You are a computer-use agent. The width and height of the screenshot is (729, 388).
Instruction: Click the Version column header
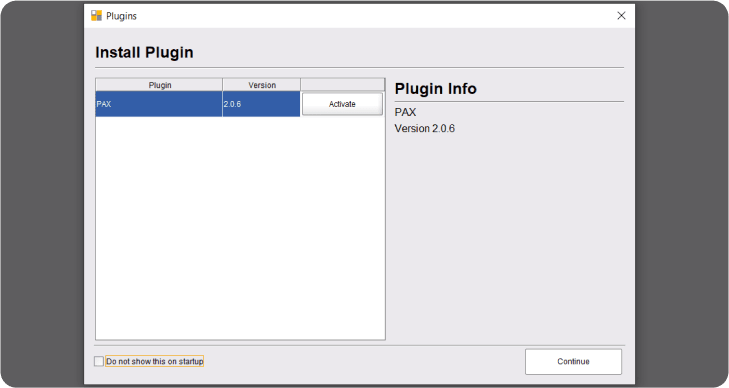coord(262,85)
